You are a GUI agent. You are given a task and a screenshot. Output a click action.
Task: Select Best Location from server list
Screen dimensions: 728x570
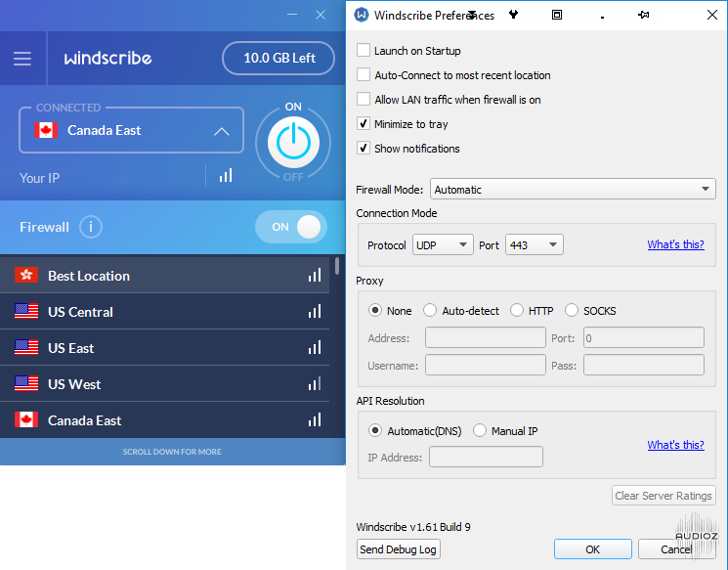pyautogui.click(x=165, y=275)
